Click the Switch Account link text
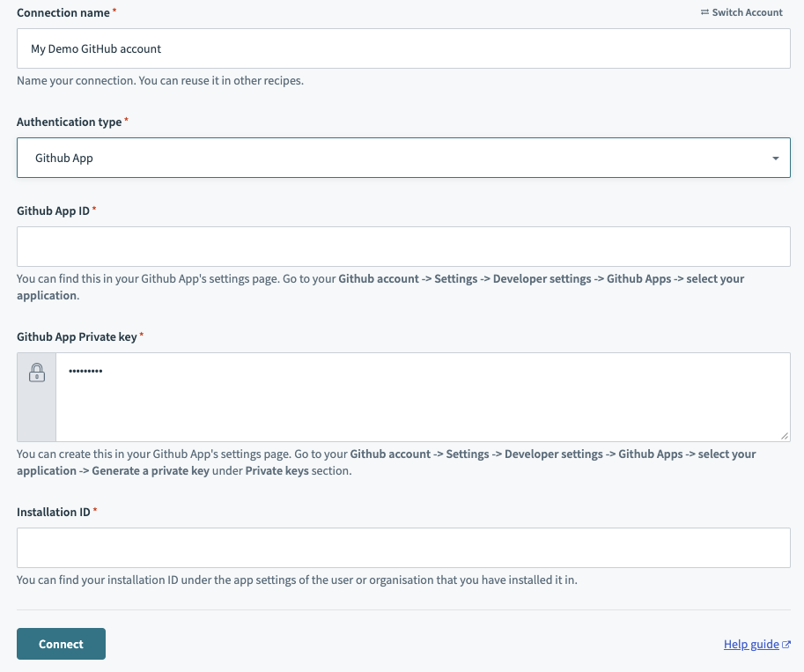 tap(749, 11)
